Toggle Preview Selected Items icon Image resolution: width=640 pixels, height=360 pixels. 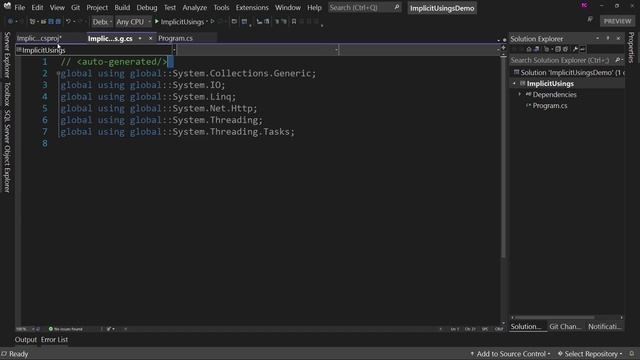(582, 49)
